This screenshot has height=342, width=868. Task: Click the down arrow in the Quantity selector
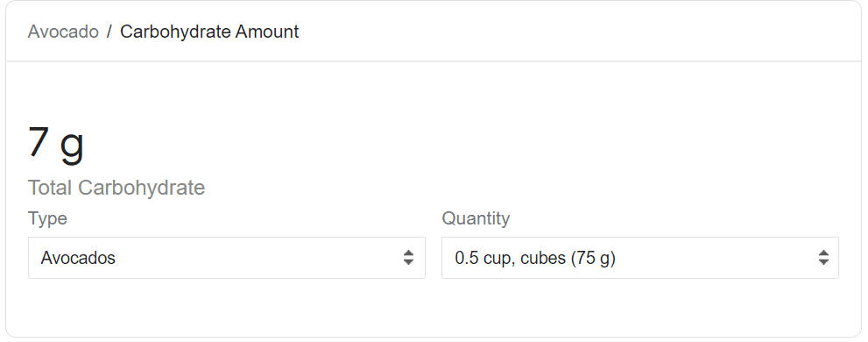pos(823,262)
